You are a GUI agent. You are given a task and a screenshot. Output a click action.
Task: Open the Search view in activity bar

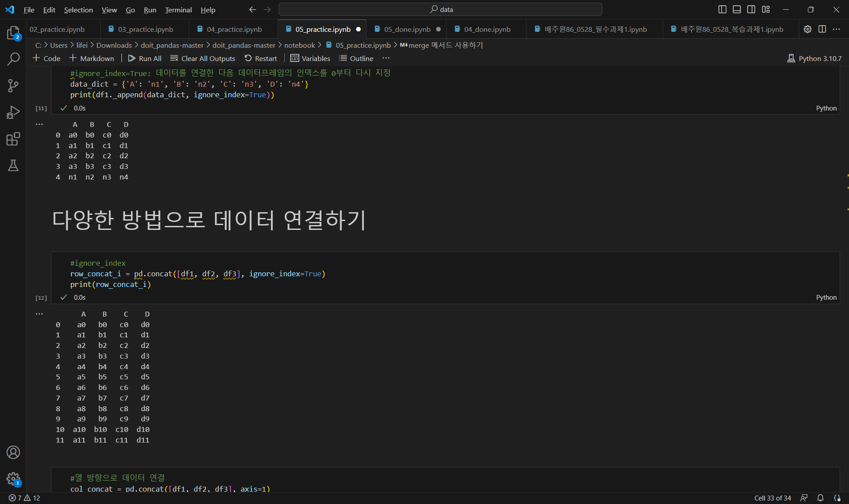tap(13, 59)
